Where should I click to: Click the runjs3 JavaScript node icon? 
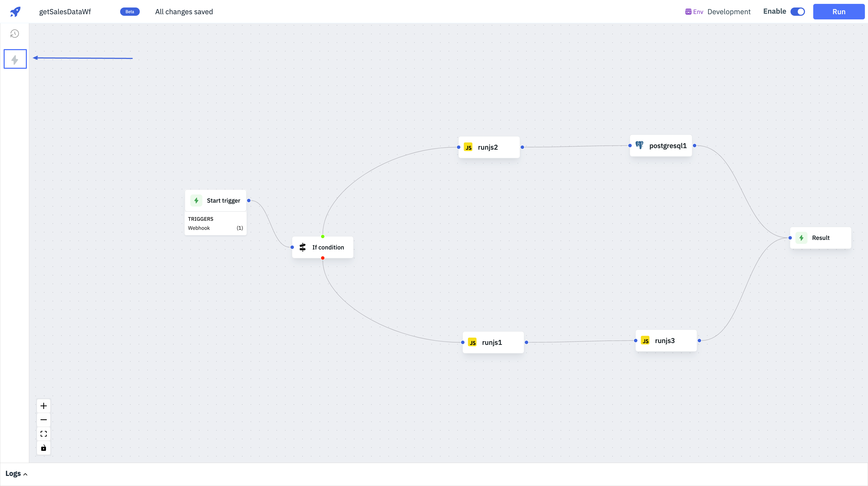(x=645, y=340)
